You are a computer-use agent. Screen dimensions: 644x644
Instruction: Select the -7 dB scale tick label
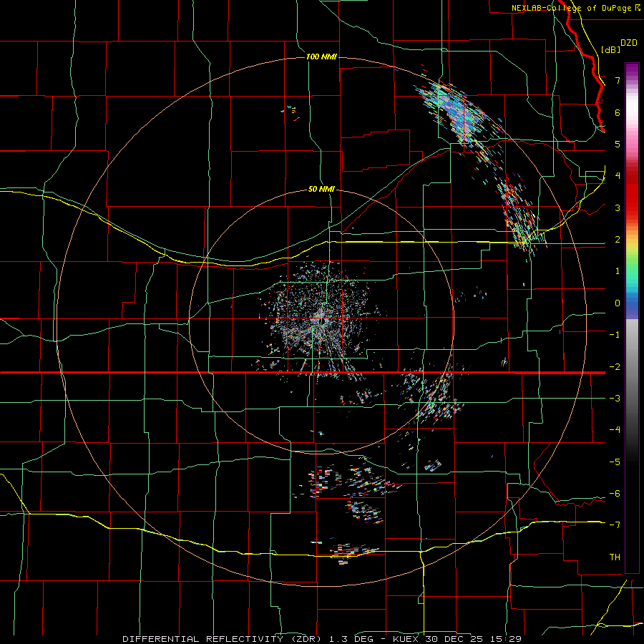615,525
